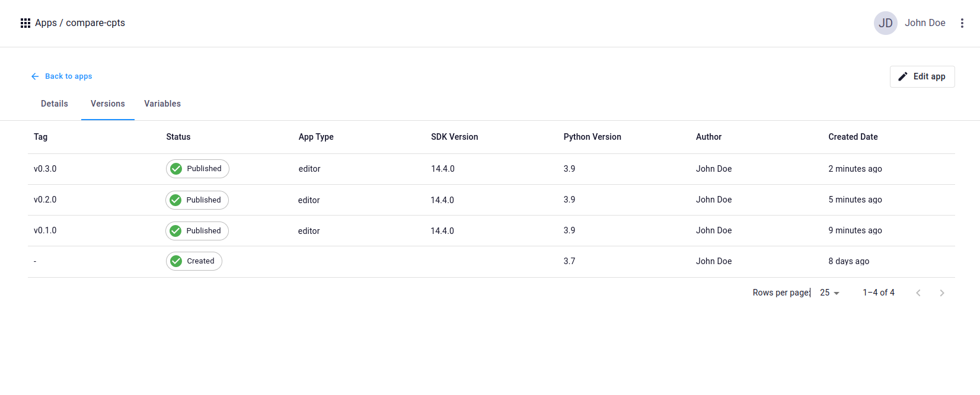
Task: Click Apps breadcrumb link
Action: (x=46, y=23)
